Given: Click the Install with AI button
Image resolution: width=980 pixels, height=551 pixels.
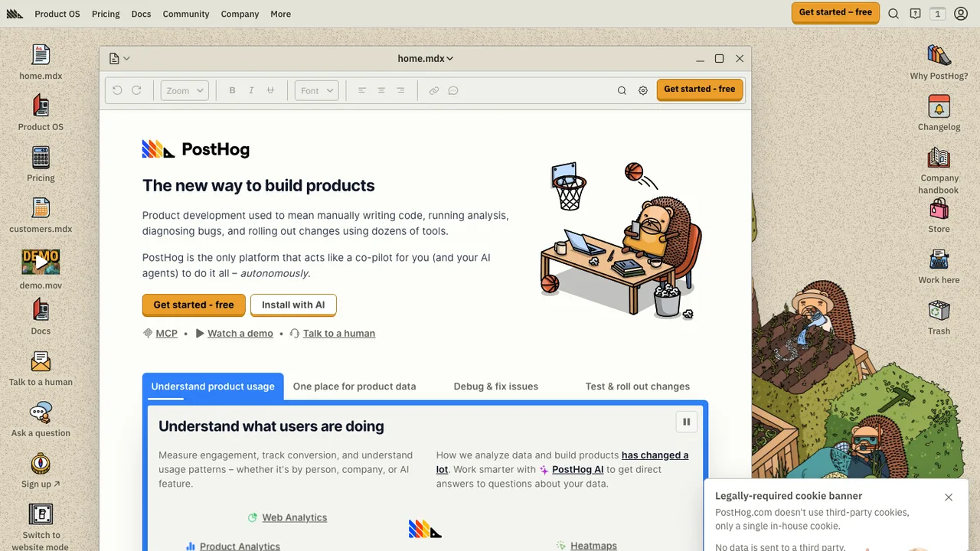Looking at the screenshot, I should click(x=293, y=305).
